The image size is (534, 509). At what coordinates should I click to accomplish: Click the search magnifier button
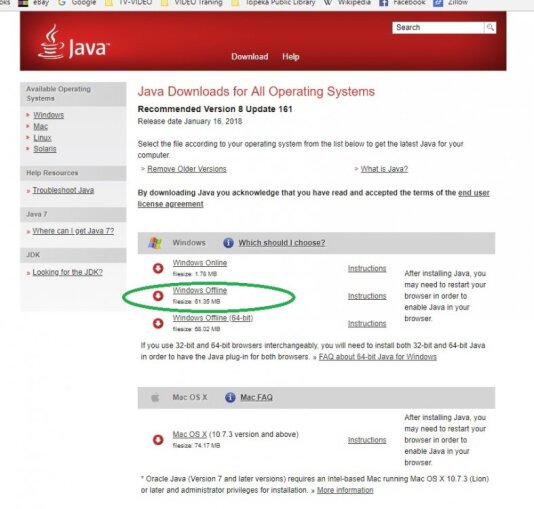490,28
